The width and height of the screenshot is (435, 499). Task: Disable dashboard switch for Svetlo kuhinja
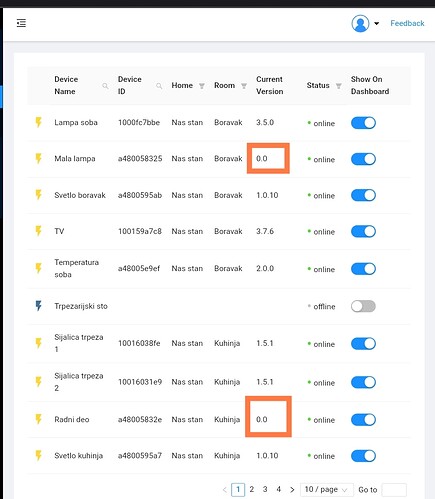click(x=363, y=456)
